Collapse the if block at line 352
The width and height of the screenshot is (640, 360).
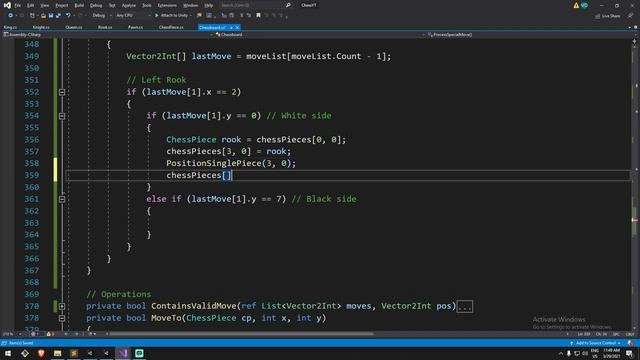[x=62, y=92]
